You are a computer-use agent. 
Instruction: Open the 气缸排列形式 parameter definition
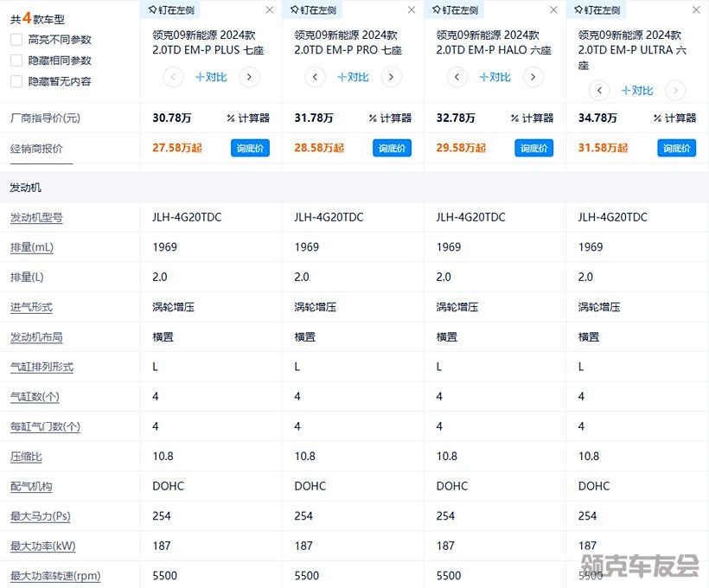click(x=42, y=367)
